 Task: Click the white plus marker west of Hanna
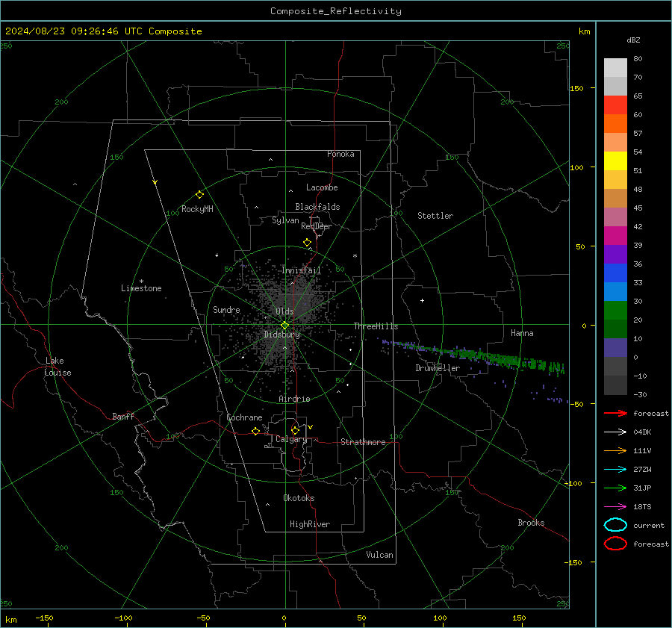[x=422, y=300]
